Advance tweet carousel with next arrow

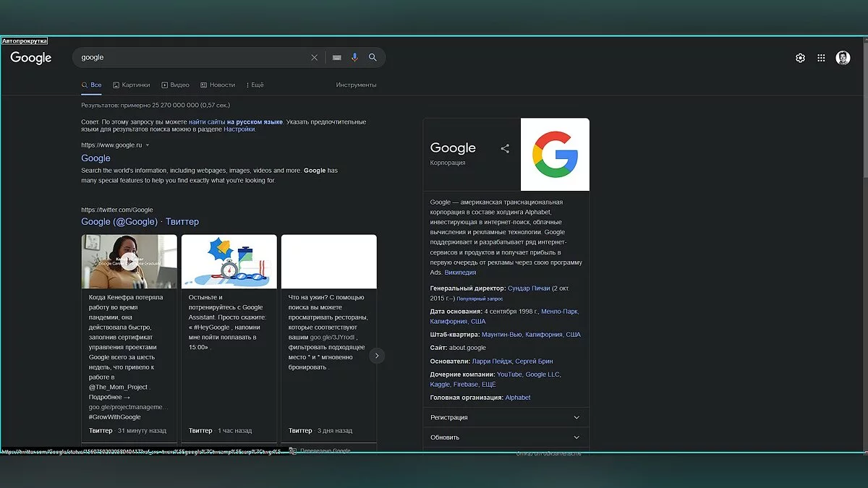376,356
